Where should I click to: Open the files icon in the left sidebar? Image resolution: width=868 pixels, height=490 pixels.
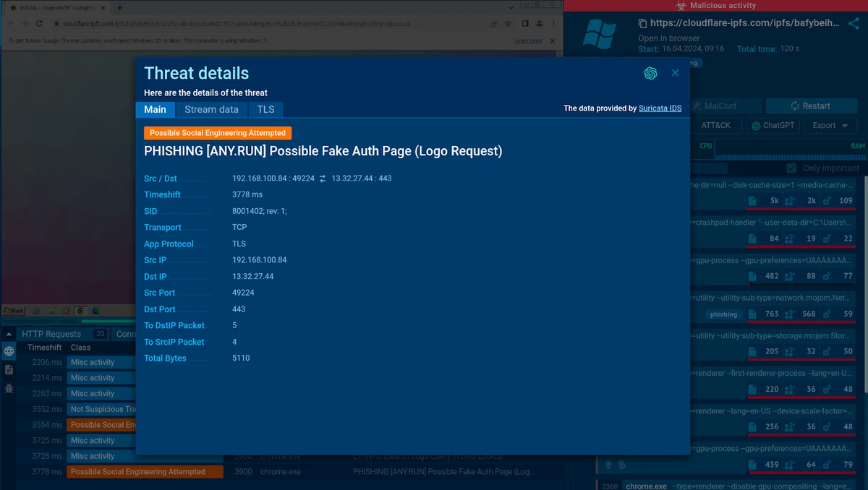(x=9, y=369)
